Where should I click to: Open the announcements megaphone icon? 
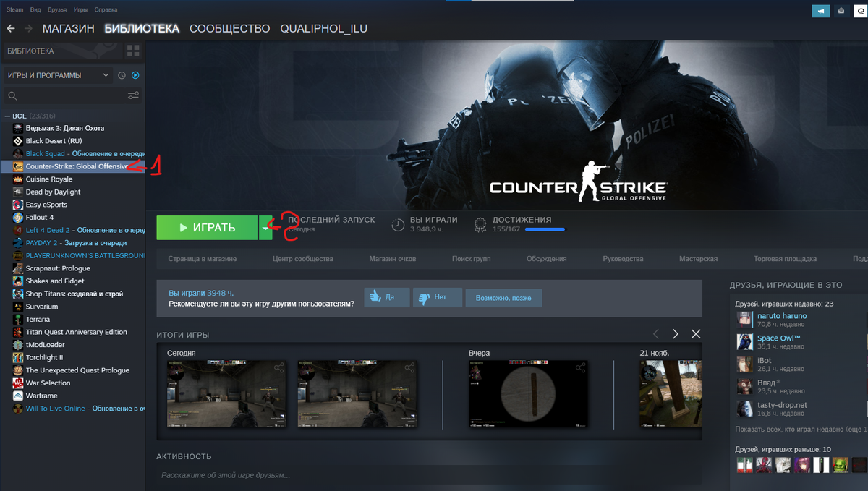pos(820,11)
